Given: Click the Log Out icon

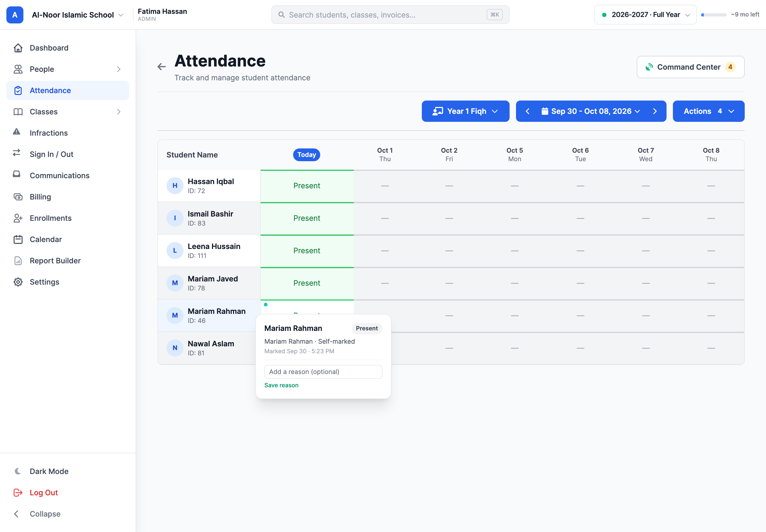Looking at the screenshot, I should (x=18, y=493).
